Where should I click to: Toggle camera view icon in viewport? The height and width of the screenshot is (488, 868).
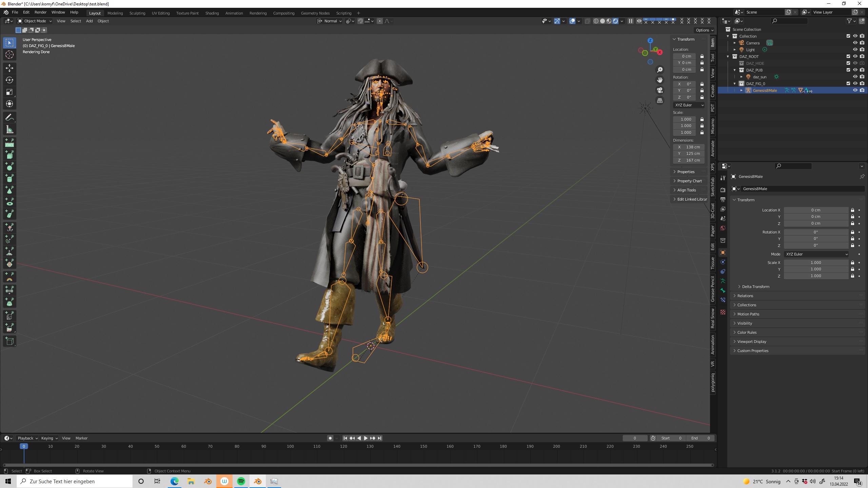click(660, 90)
